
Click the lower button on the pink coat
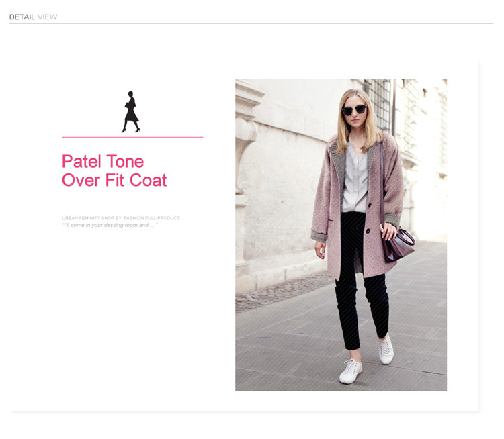pos(368,231)
